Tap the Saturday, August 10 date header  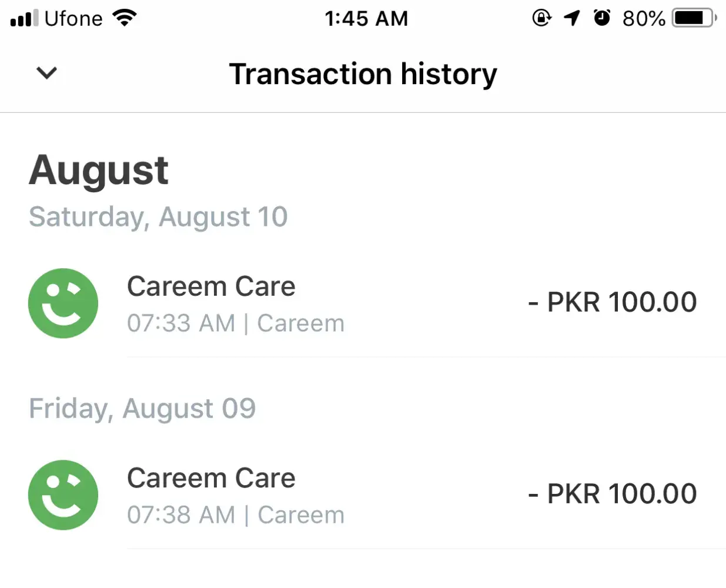tap(158, 217)
